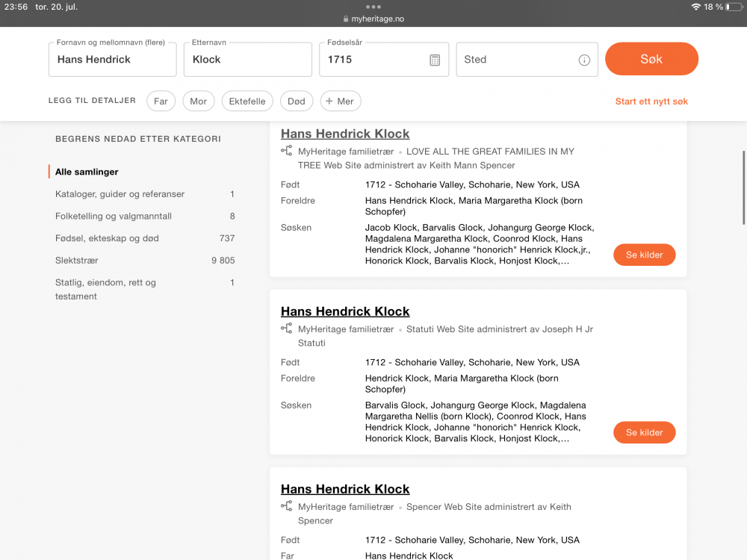747x560 pixels.
Task: Add the Far detail filter
Action: click(161, 102)
